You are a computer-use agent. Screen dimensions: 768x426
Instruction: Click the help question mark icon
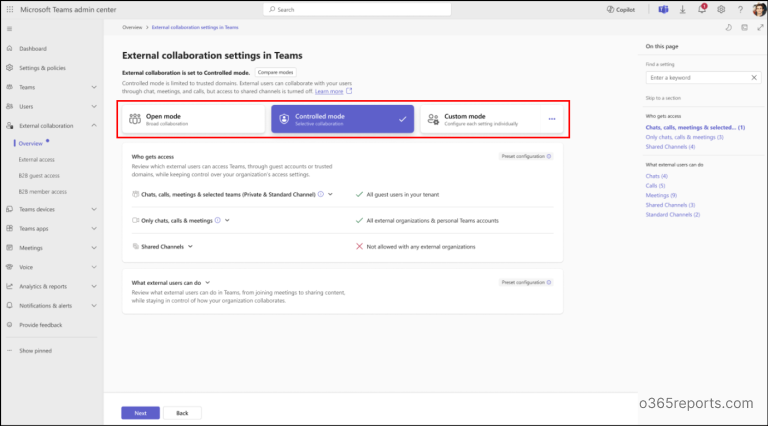pos(740,9)
